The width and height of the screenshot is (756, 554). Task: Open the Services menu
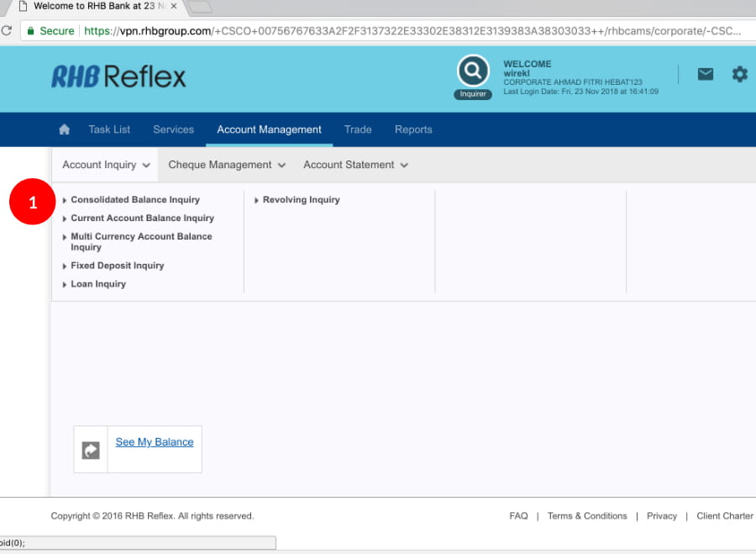pos(173,129)
